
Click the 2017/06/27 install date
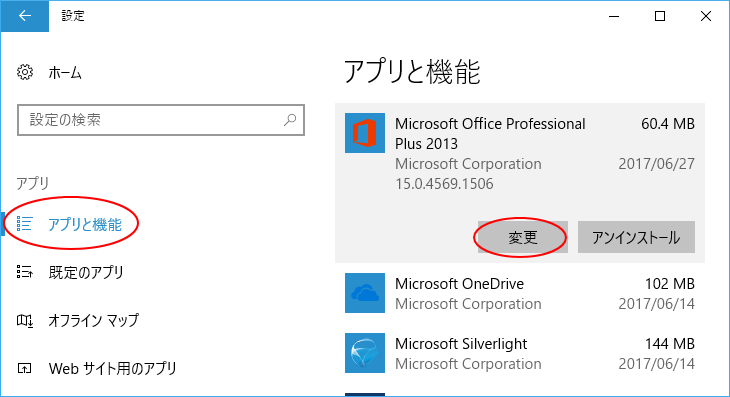(656, 164)
